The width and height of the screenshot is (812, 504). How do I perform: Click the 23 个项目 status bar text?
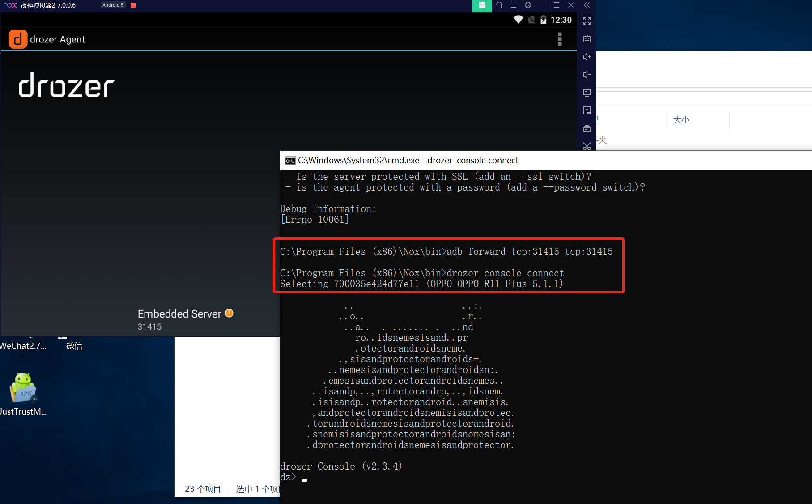203,489
